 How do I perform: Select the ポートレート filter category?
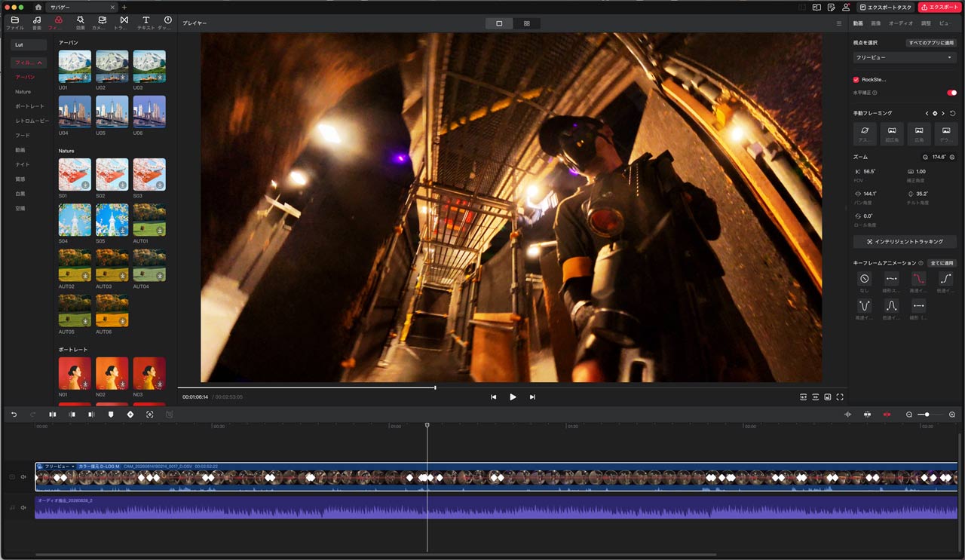[x=30, y=106]
